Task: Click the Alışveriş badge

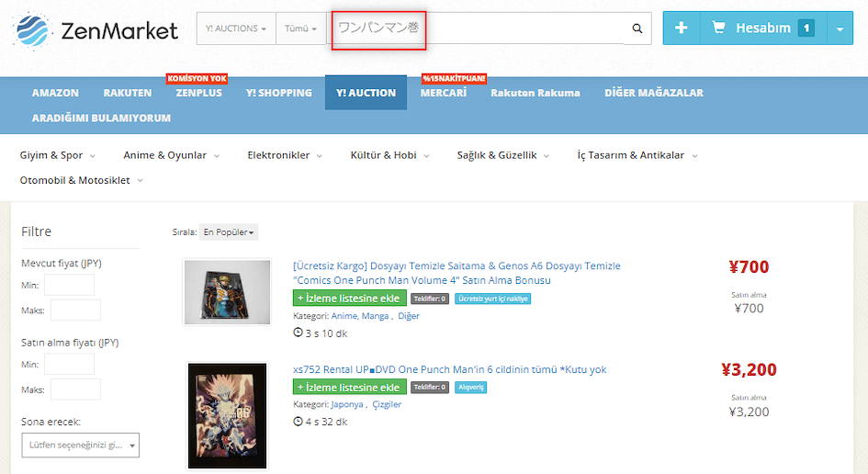Action: tap(471, 387)
